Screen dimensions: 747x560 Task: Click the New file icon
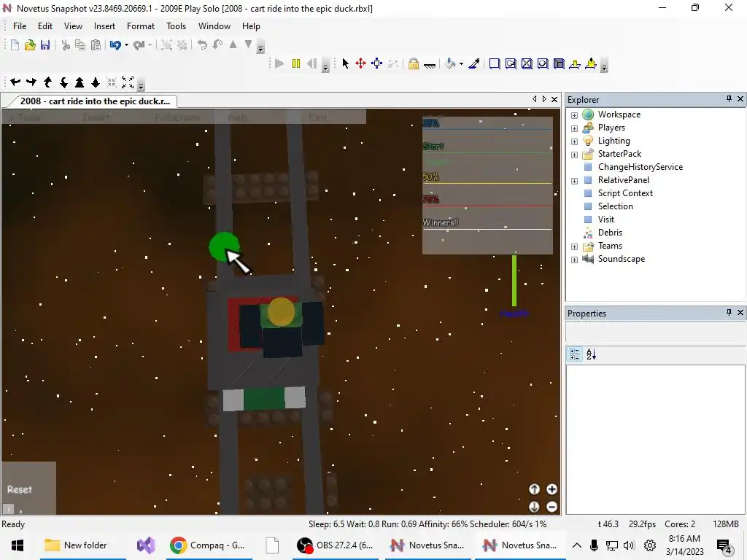pos(15,44)
